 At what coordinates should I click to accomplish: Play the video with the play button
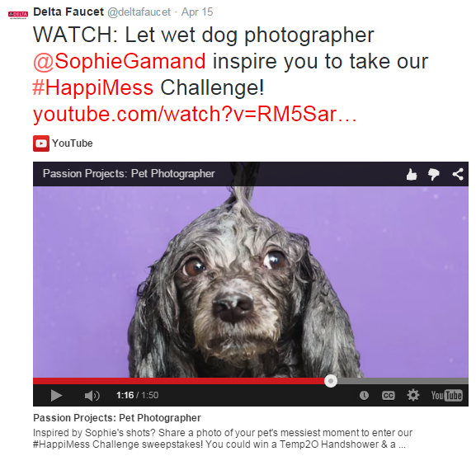(56, 395)
